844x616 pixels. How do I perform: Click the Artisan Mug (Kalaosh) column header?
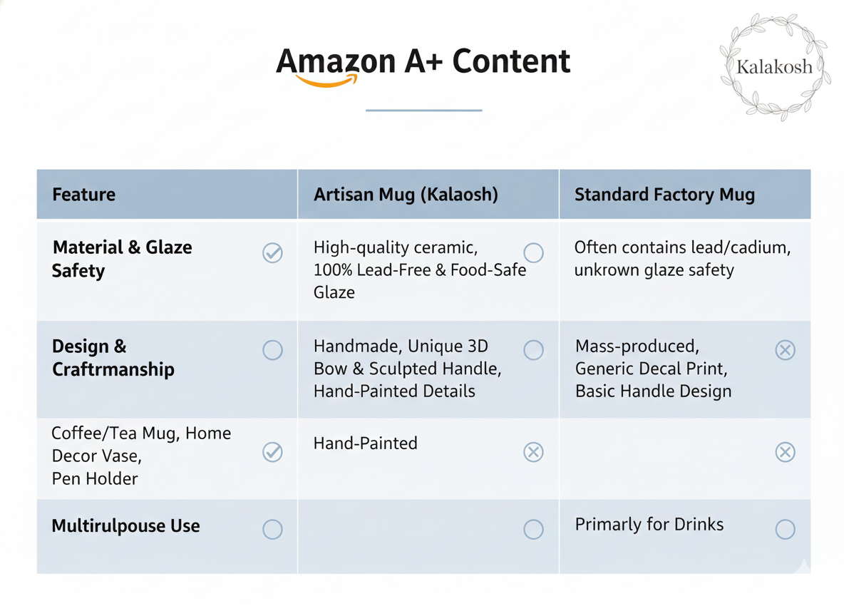[x=406, y=195]
